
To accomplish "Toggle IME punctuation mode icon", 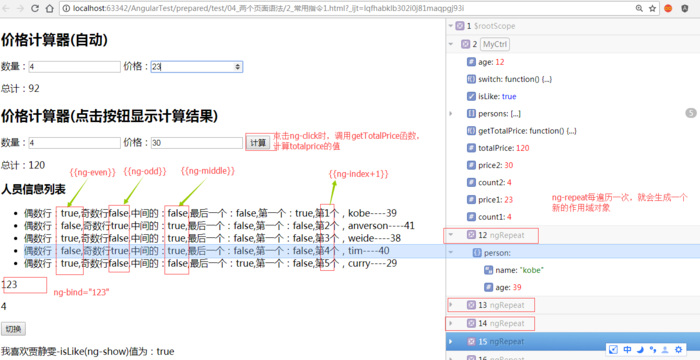I will 653,349.
